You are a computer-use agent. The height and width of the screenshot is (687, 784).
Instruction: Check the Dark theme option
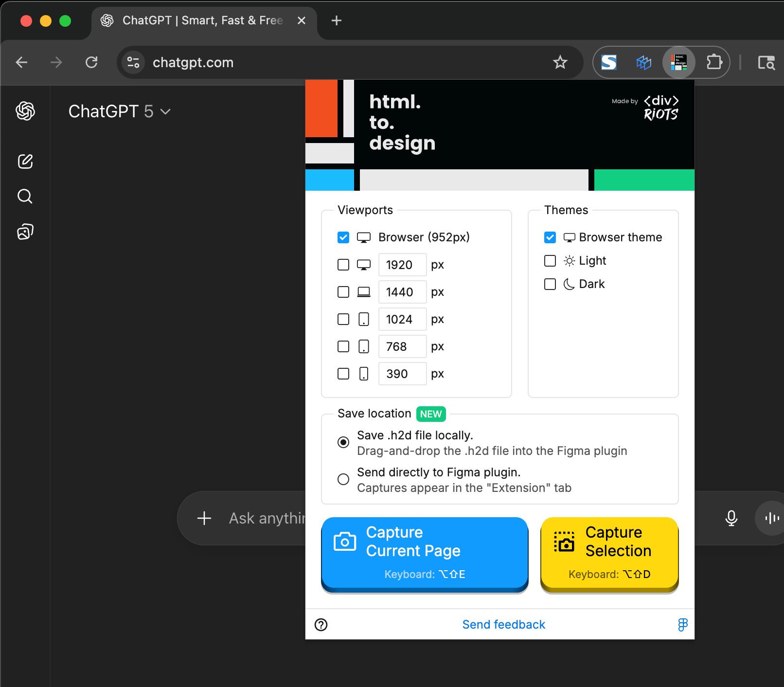click(x=550, y=284)
